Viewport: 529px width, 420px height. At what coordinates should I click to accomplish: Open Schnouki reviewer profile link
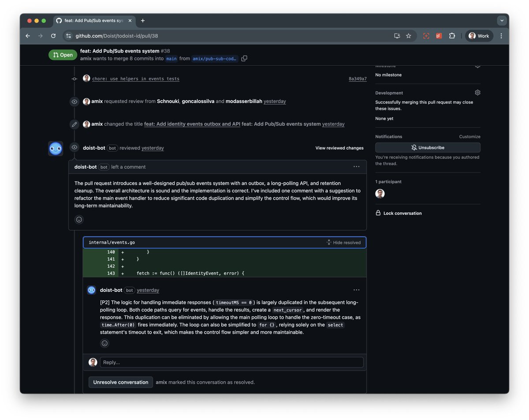point(168,101)
